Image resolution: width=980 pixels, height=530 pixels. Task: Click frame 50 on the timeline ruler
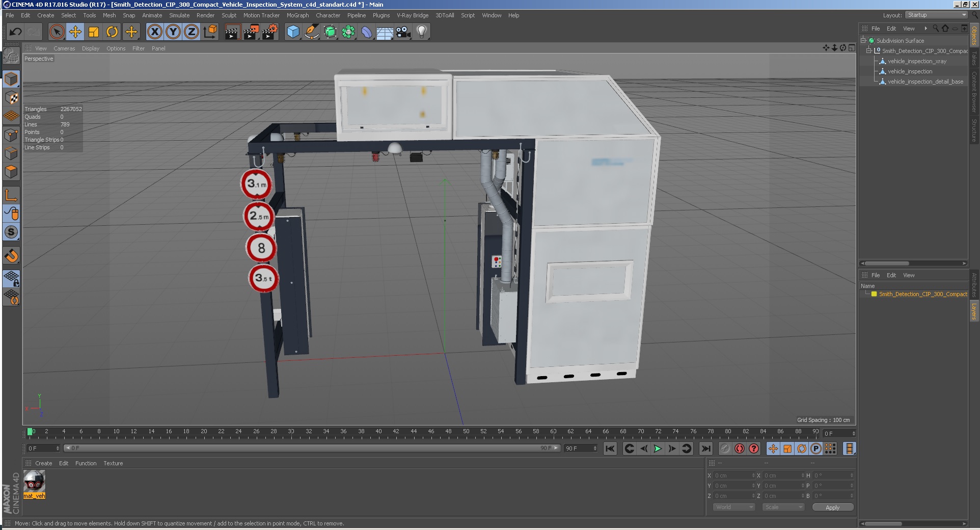tap(466, 432)
